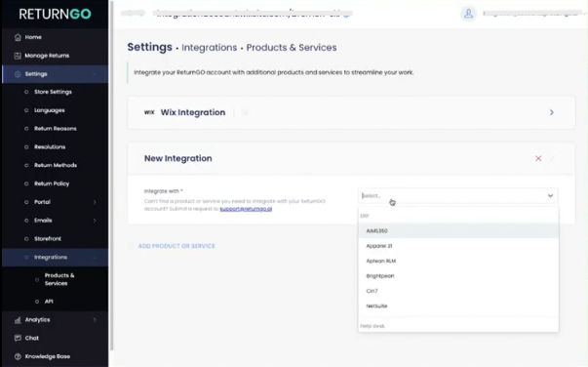
Task: Click the sidebar vertical scrollbar
Action: [111, 176]
